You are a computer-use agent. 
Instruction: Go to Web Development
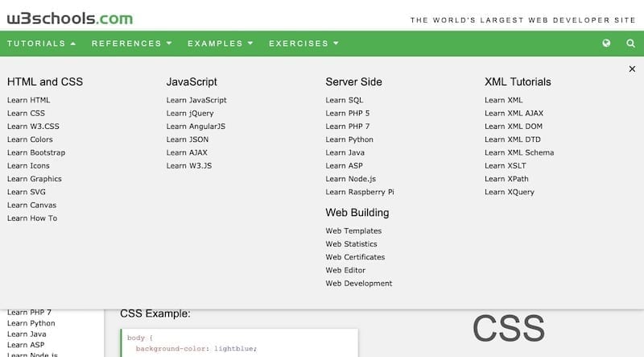tap(359, 284)
